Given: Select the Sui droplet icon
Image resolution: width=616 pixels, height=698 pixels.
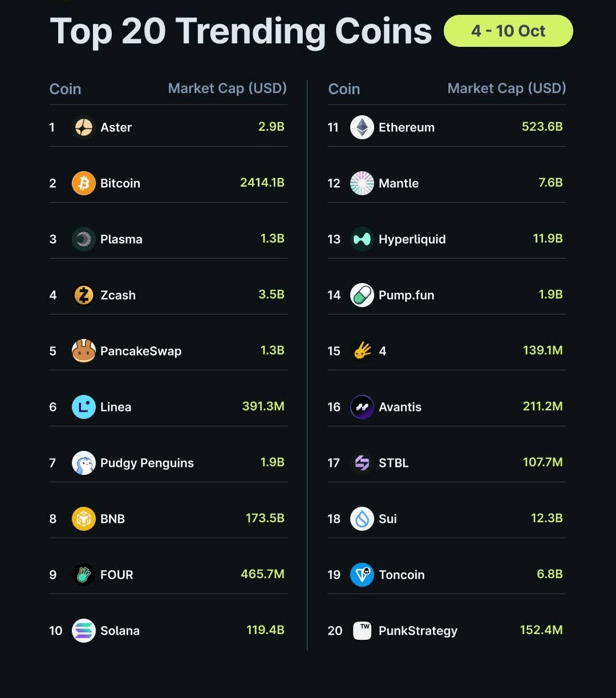Looking at the screenshot, I should (x=362, y=519).
